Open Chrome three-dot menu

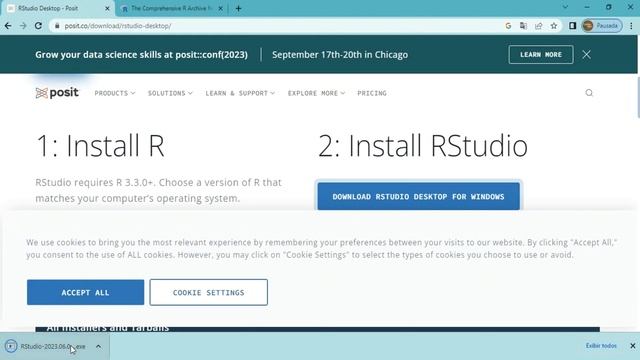631,26
